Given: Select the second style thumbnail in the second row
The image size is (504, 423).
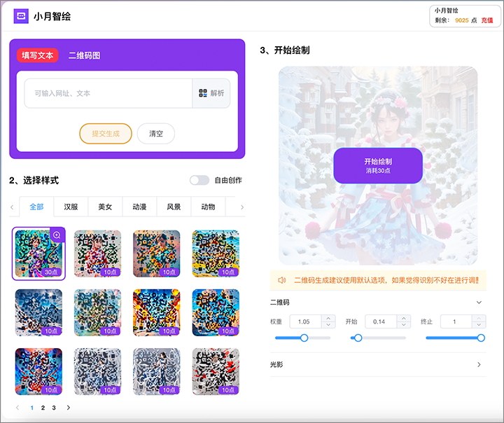Looking at the screenshot, I should (x=98, y=312).
